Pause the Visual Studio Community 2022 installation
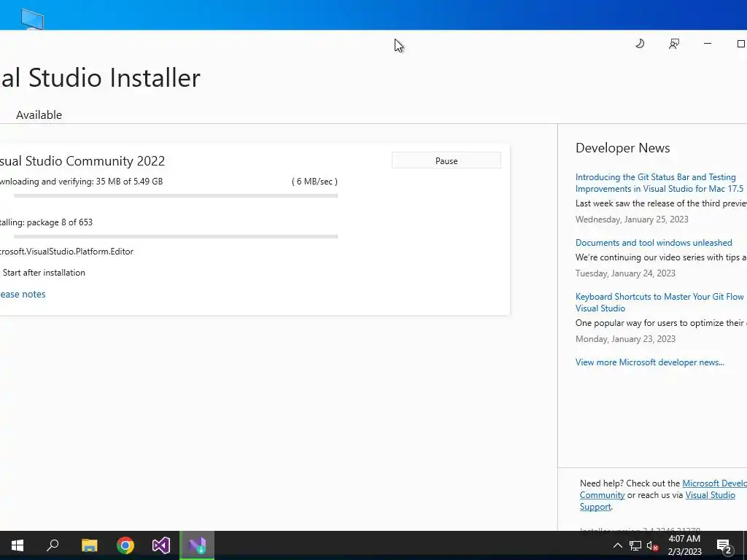The image size is (747, 560). tap(446, 160)
